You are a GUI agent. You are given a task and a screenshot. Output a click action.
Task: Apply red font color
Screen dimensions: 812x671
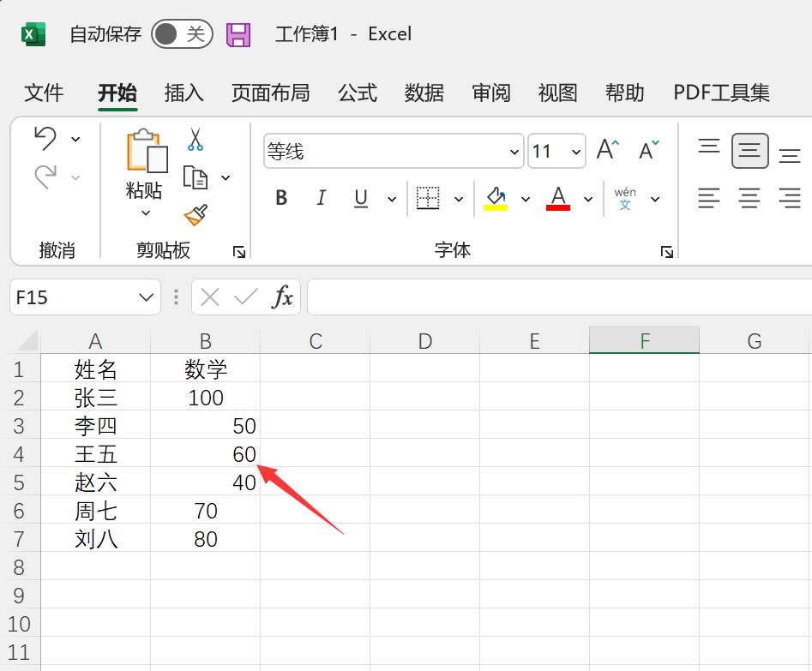(x=558, y=198)
